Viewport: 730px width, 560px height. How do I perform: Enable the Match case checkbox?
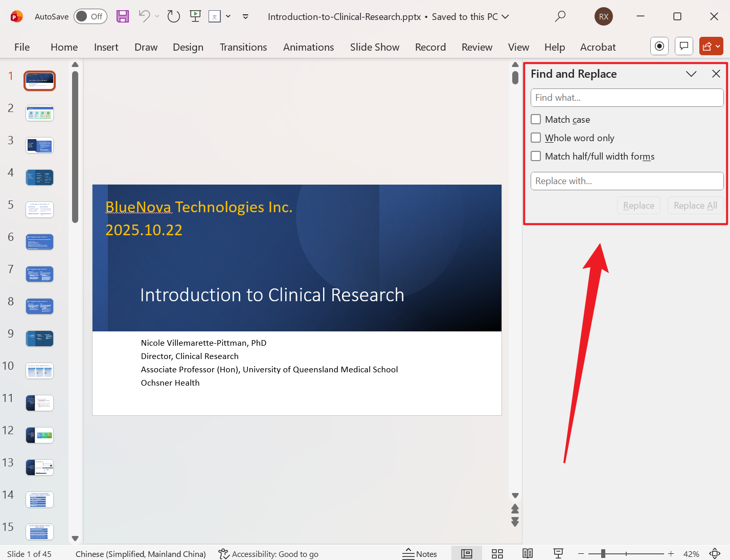click(536, 119)
